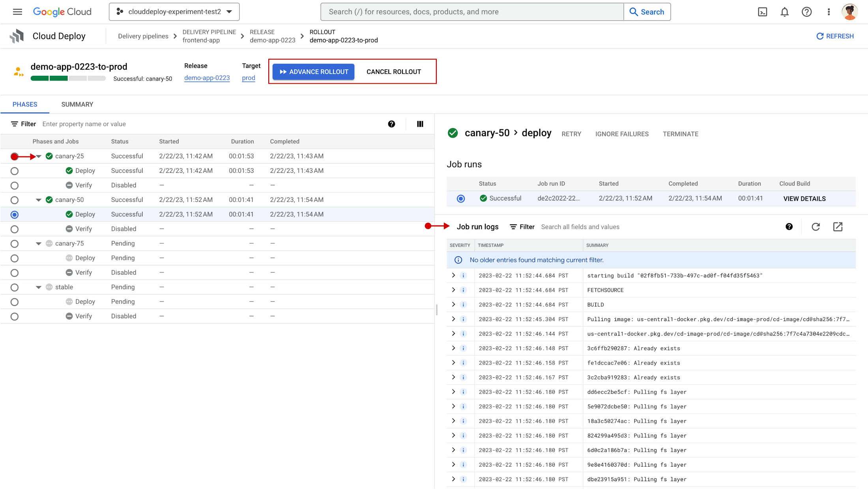Viewport: 868px width, 504px height.
Task: Open job run logs in new window icon
Action: pos(838,227)
